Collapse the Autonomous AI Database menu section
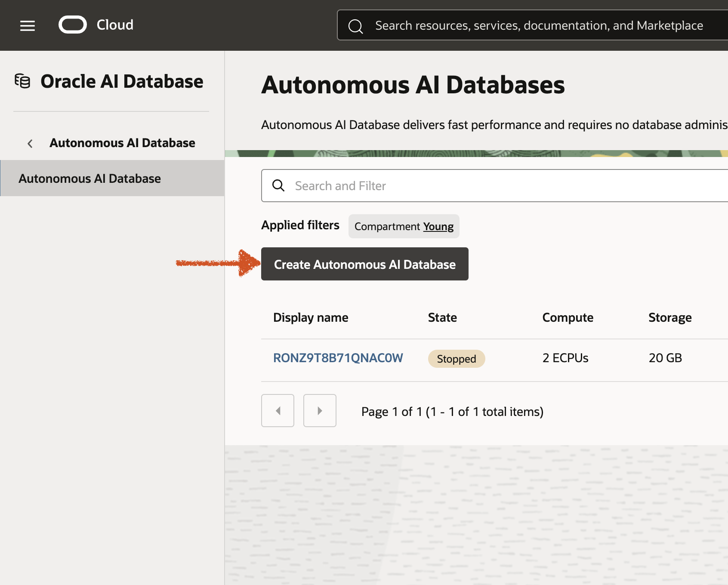728x585 pixels. (x=30, y=143)
